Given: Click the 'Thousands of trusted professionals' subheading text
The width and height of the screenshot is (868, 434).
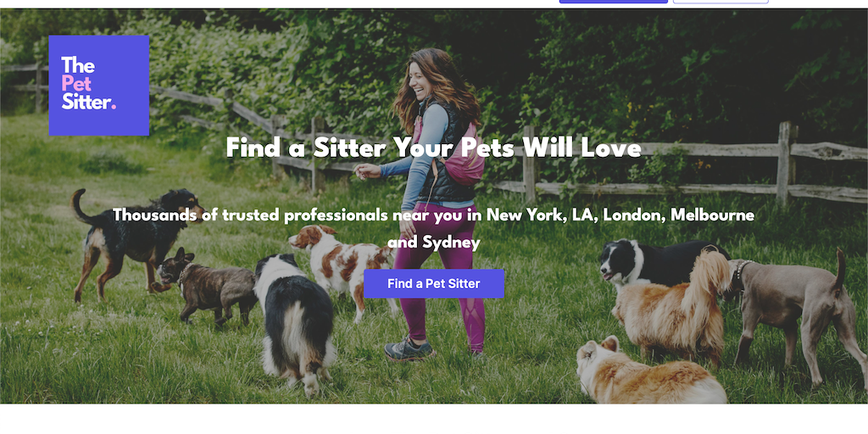Looking at the screenshot, I should [433, 228].
